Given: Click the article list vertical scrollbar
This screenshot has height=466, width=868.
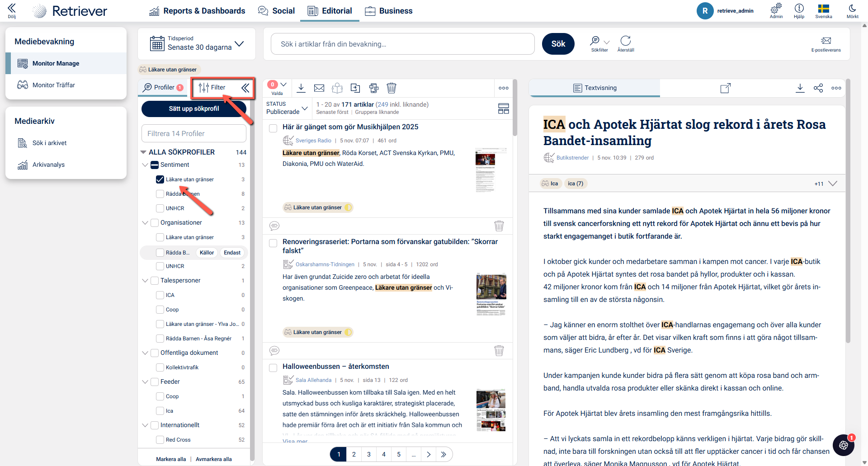Looking at the screenshot, I should tap(515, 108).
